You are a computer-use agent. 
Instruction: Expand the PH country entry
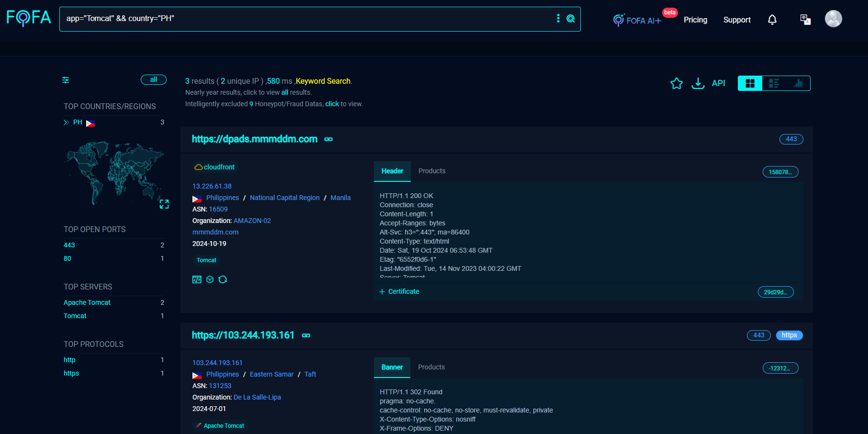(66, 122)
